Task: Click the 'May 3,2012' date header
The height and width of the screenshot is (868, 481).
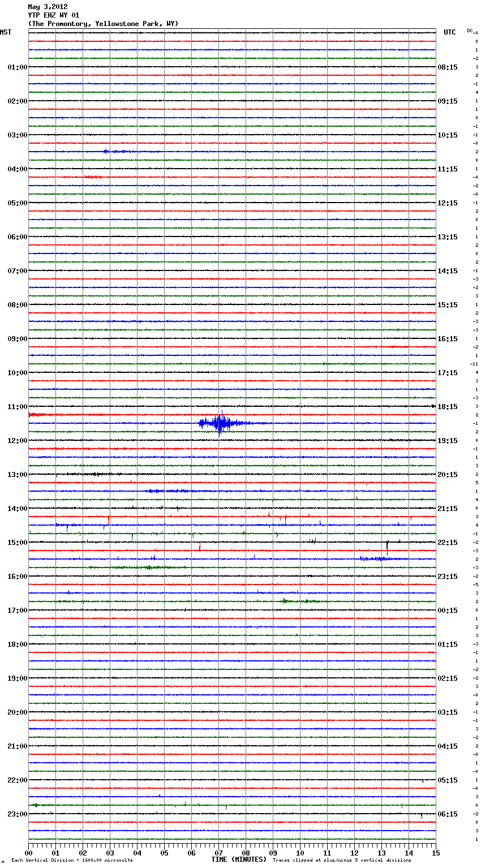Action: tap(48, 7)
